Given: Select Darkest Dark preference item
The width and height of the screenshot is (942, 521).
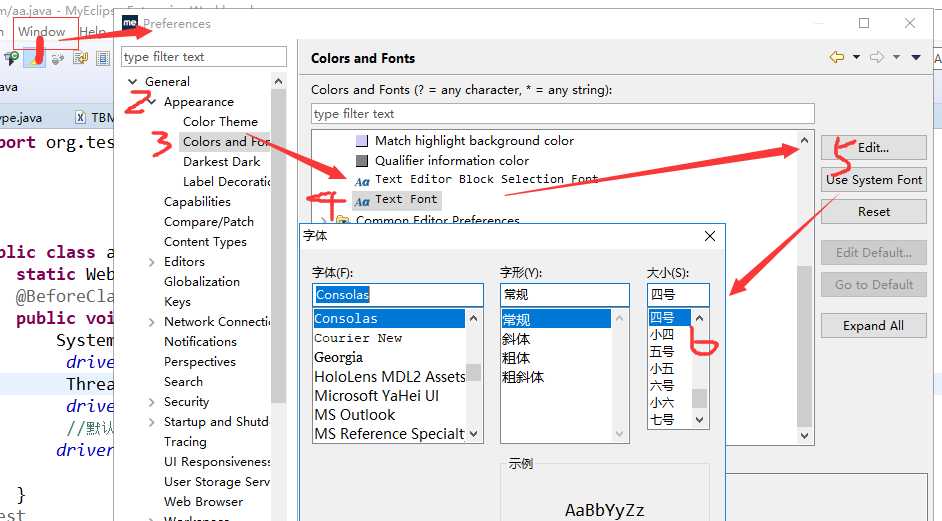Looking at the screenshot, I should (222, 162).
